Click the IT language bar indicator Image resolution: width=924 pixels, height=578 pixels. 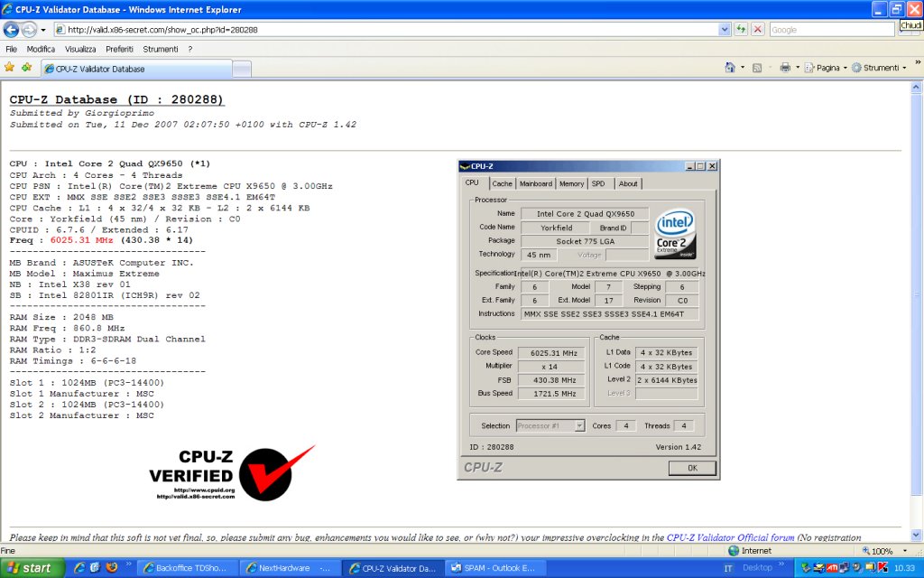[728, 568]
